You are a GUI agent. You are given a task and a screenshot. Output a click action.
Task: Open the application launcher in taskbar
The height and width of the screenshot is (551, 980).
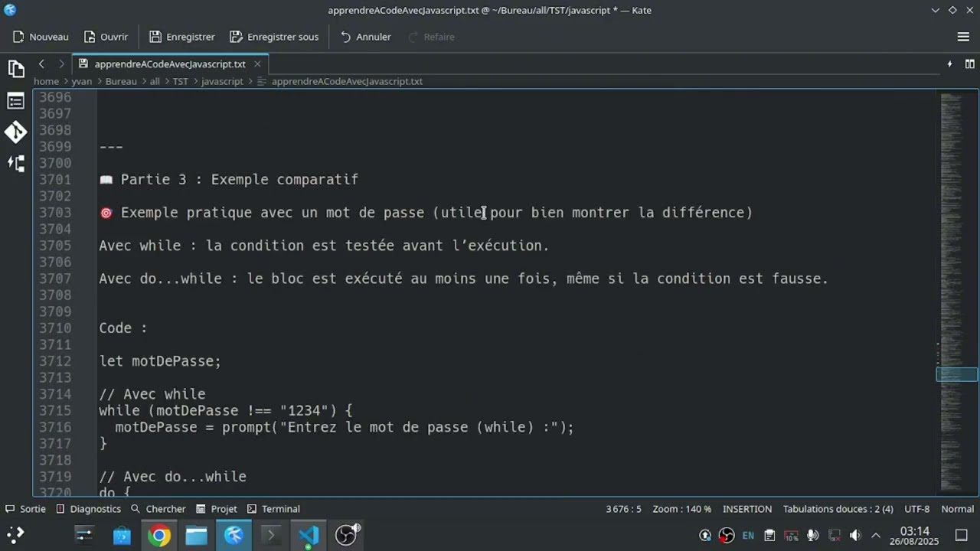(x=16, y=535)
